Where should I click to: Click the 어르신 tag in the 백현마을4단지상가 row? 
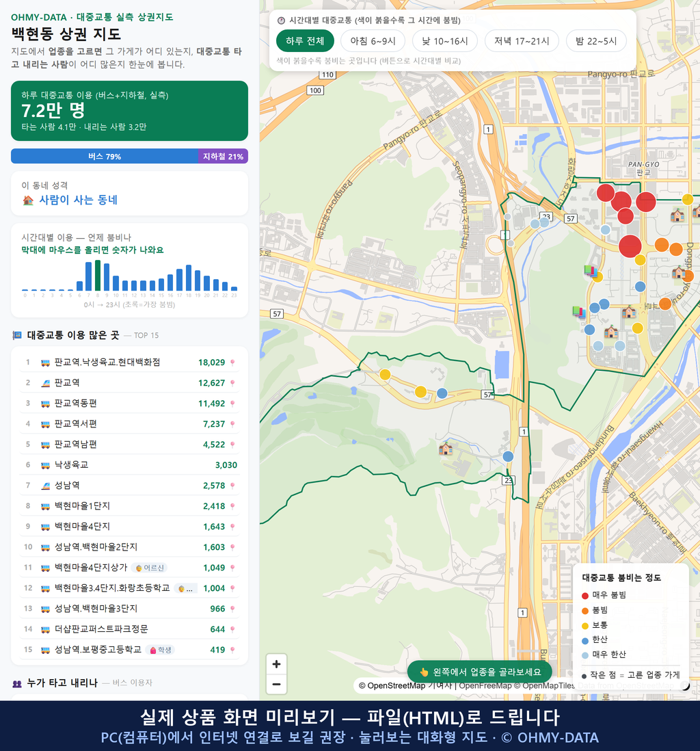point(151,568)
